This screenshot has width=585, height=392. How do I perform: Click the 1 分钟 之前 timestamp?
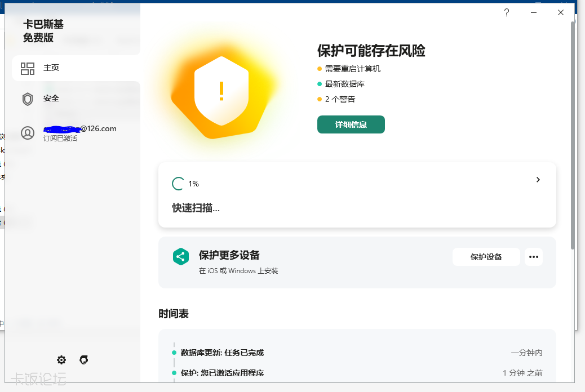tap(522, 373)
